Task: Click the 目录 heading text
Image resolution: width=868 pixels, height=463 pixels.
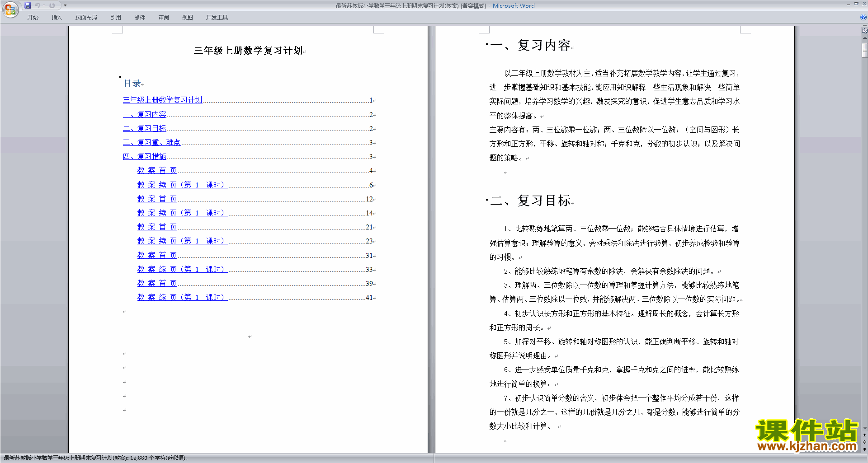Action: click(132, 83)
